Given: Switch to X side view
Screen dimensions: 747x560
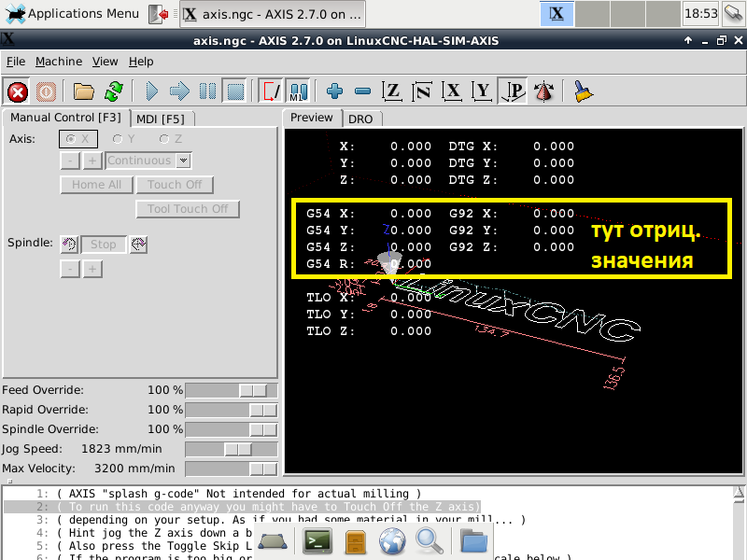Looking at the screenshot, I should click(x=452, y=91).
